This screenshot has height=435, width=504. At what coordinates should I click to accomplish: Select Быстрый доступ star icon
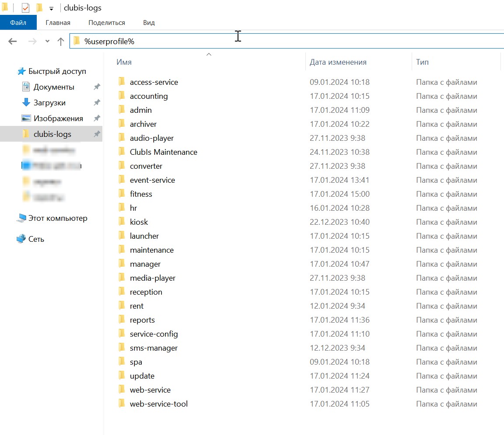point(21,71)
